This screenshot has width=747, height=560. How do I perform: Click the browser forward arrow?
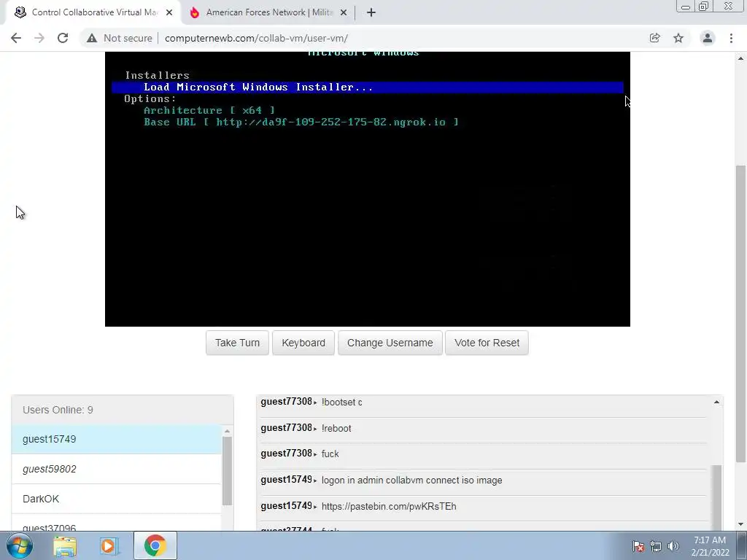click(39, 38)
